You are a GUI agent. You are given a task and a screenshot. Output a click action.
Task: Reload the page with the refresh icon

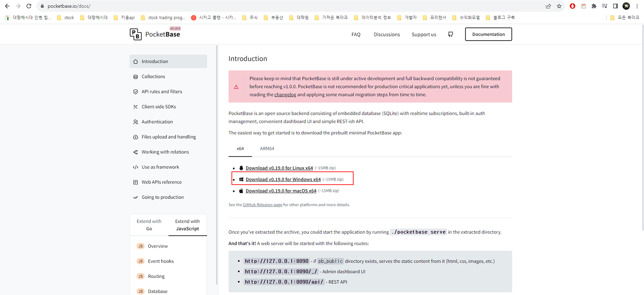pyautogui.click(x=29, y=6)
